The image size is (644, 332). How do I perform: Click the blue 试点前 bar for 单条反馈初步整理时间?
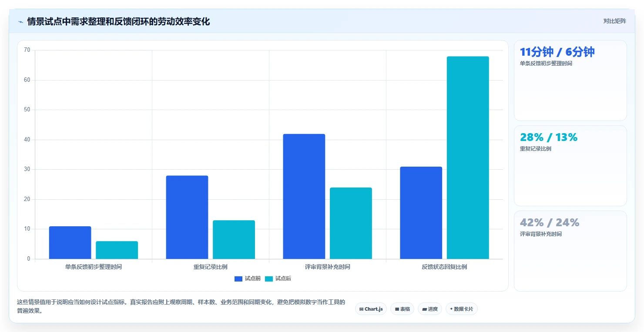[70, 242]
